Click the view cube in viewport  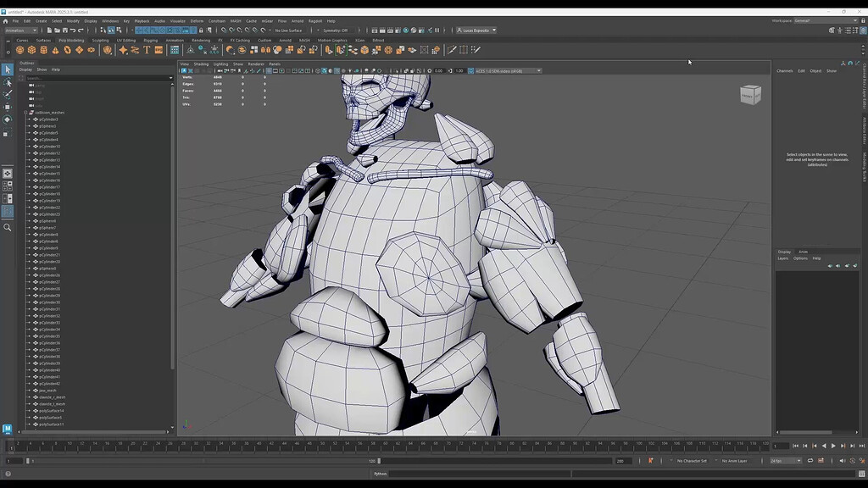click(750, 95)
